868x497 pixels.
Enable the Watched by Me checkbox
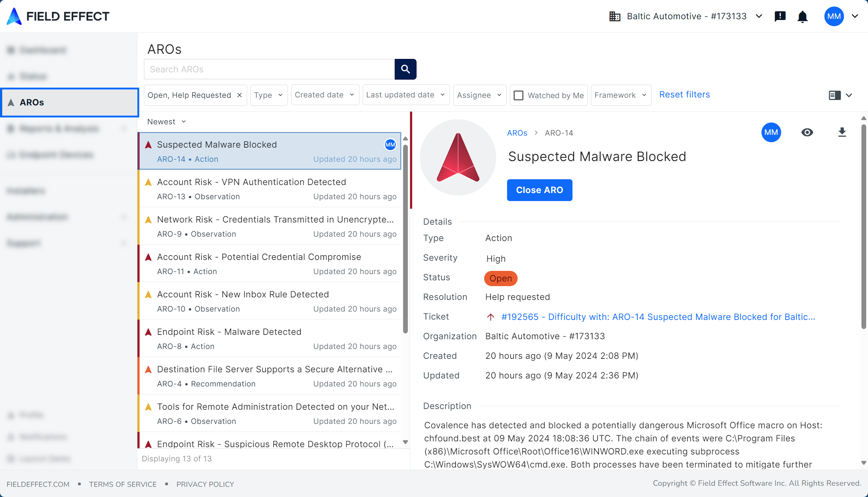(x=518, y=95)
